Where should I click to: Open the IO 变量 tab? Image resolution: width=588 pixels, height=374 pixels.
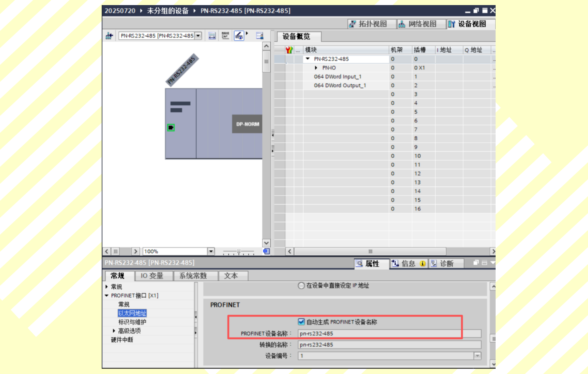coord(152,276)
